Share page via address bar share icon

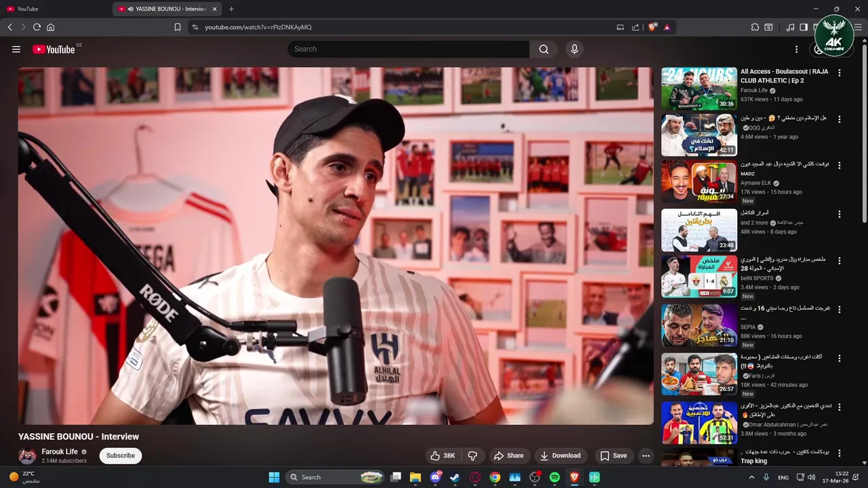pyautogui.click(x=635, y=27)
